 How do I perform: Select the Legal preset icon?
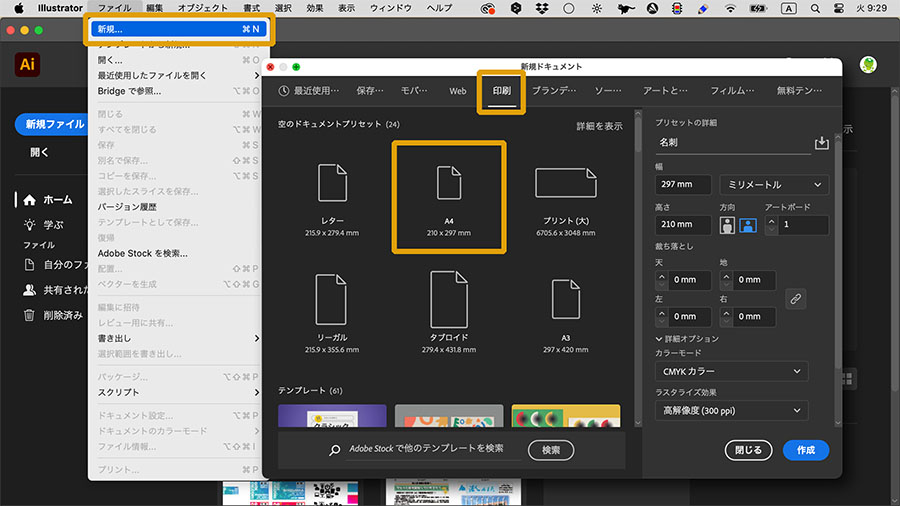coord(331,299)
